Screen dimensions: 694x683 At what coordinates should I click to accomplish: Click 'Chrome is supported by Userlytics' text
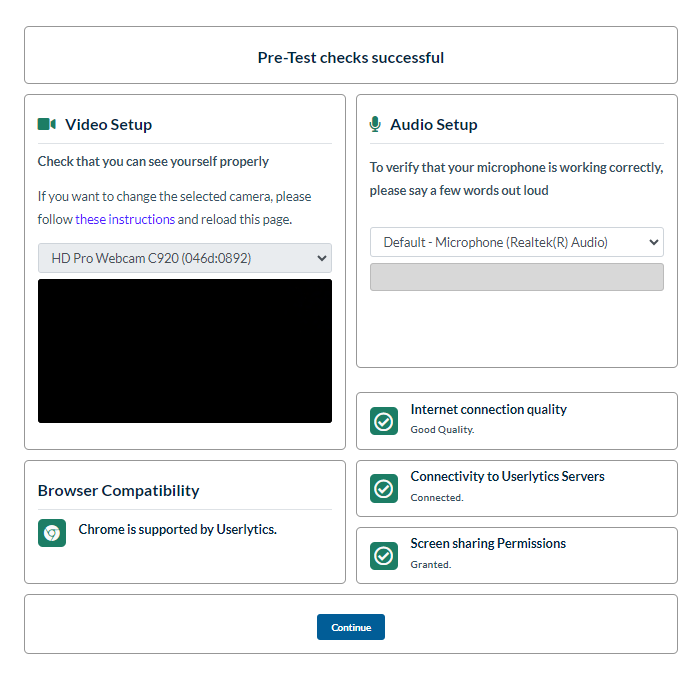click(177, 529)
